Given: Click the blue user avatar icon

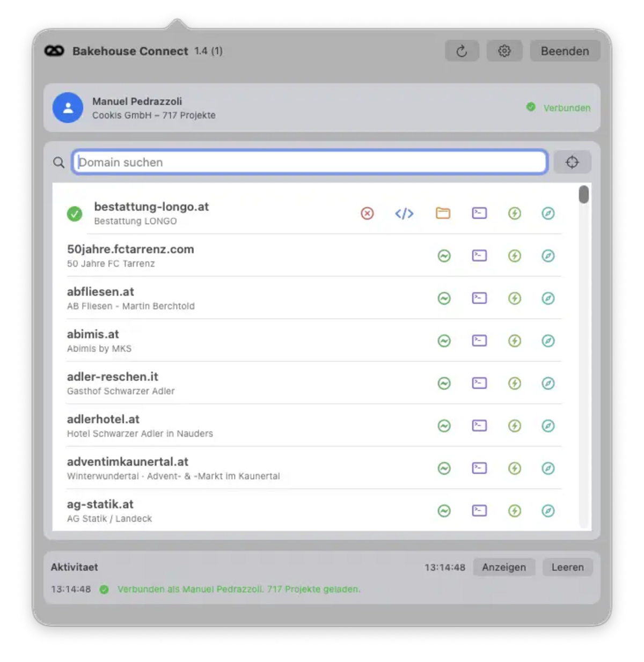Looking at the screenshot, I should (x=68, y=108).
